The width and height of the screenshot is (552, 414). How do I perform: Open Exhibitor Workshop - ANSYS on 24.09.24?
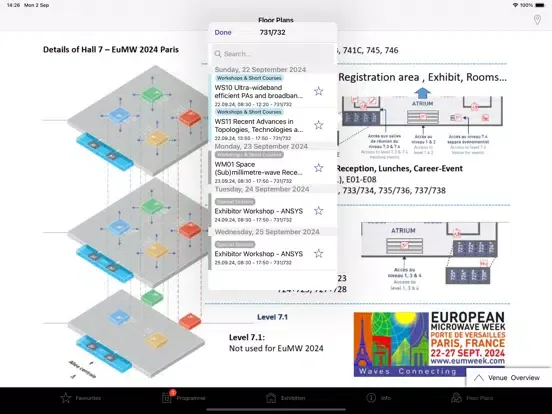(x=272, y=211)
